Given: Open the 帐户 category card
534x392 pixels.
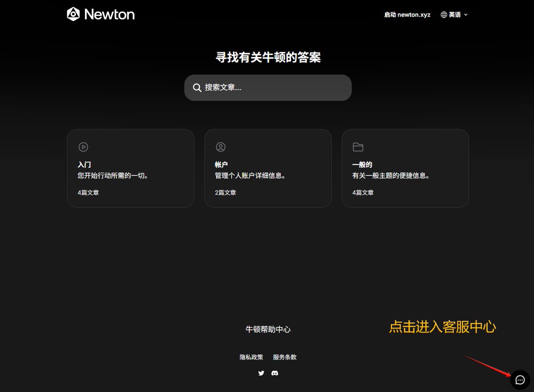Looking at the screenshot, I should 268,168.
